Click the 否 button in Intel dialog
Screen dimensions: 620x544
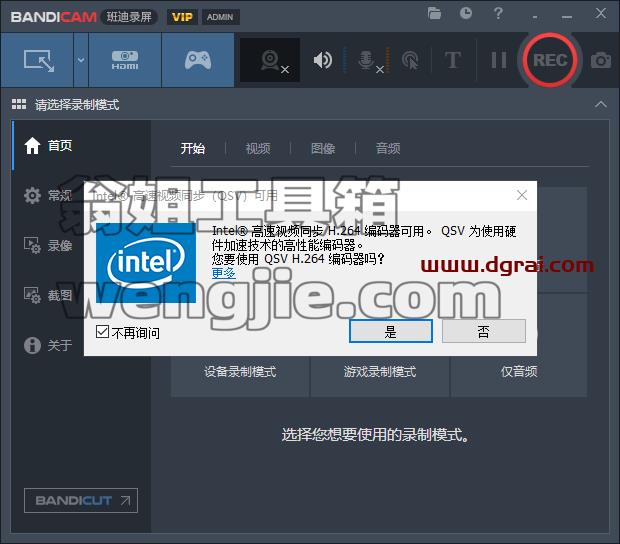pos(484,331)
